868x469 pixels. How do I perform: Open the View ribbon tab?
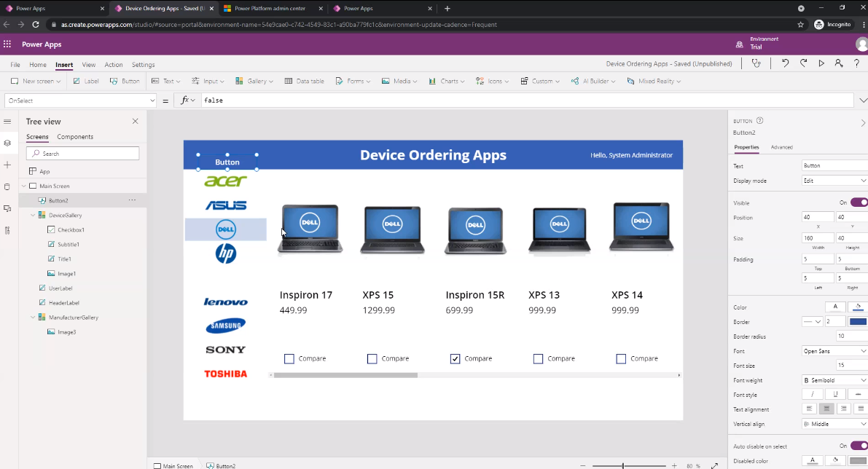tap(89, 65)
